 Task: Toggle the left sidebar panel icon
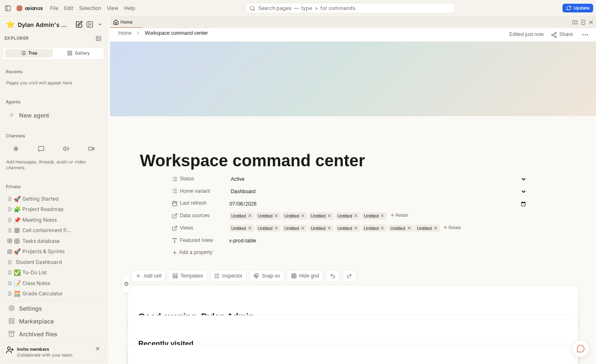coord(8,8)
